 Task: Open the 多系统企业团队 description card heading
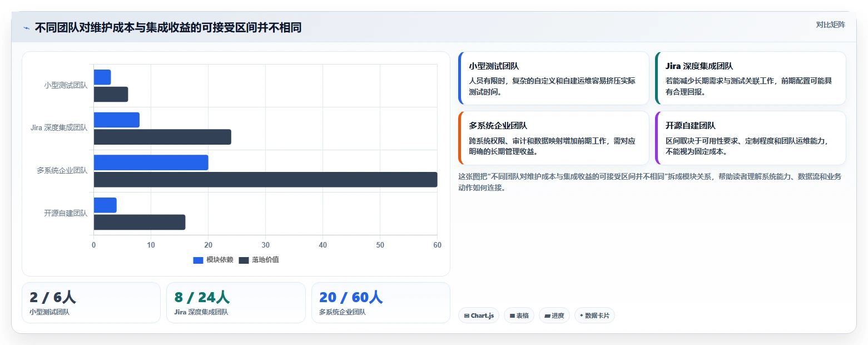[x=498, y=126]
